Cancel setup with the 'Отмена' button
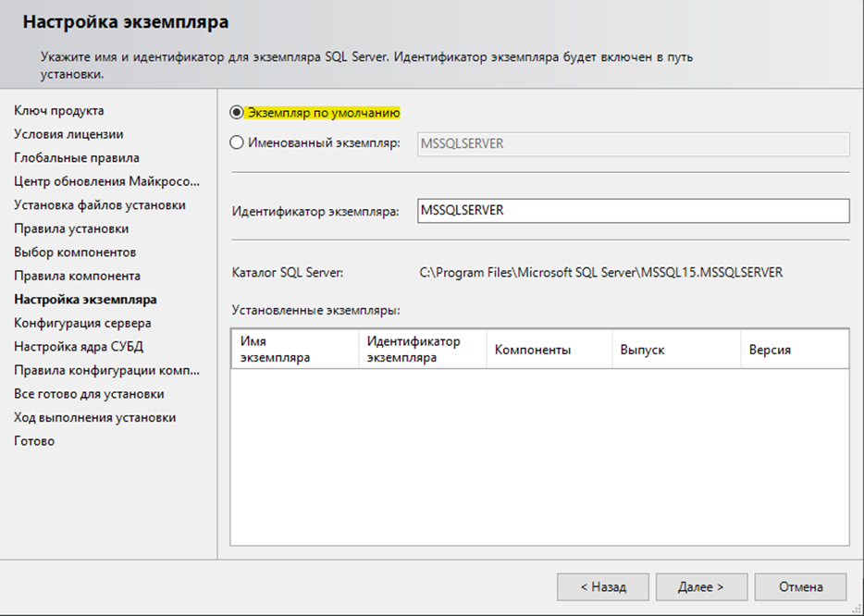Screen dimensions: 864x616 tap(800, 587)
